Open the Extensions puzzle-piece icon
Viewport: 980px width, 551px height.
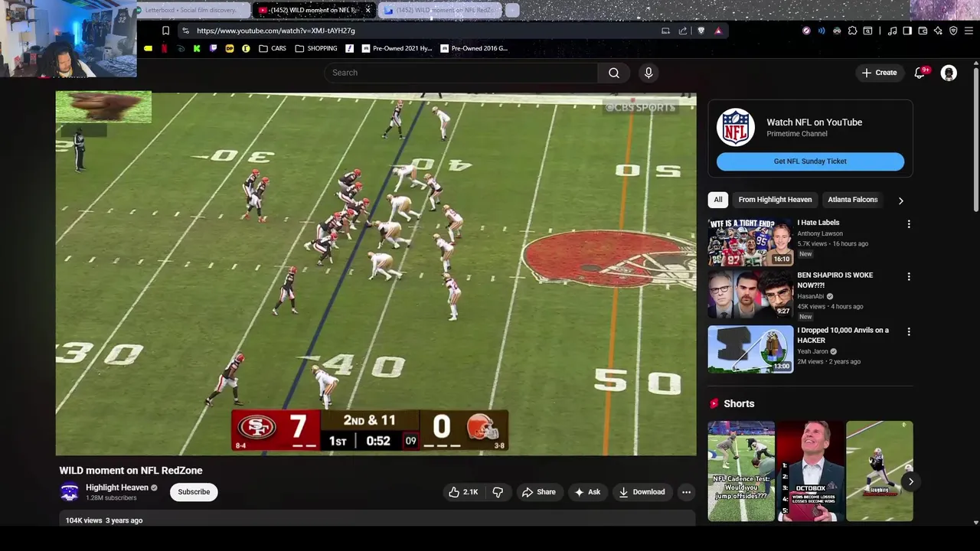click(852, 31)
